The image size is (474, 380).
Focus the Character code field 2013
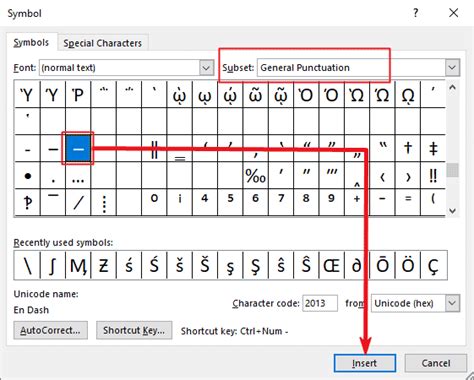320,303
